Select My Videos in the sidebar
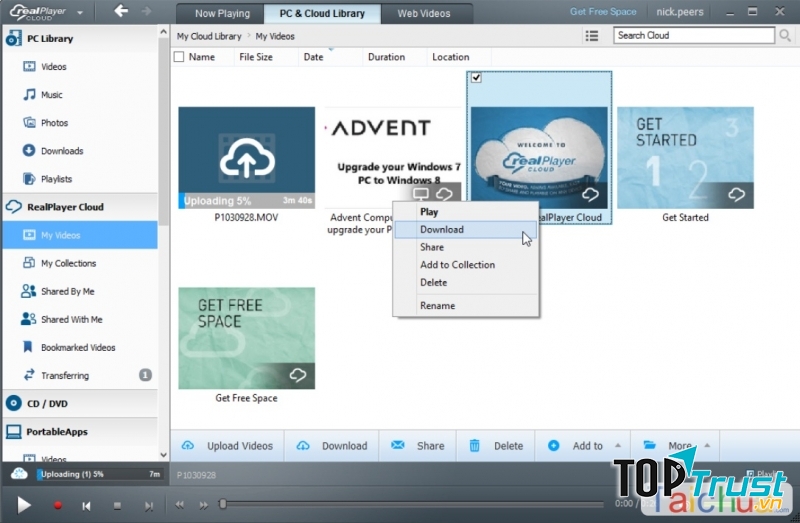The image size is (800, 523). pos(80,235)
